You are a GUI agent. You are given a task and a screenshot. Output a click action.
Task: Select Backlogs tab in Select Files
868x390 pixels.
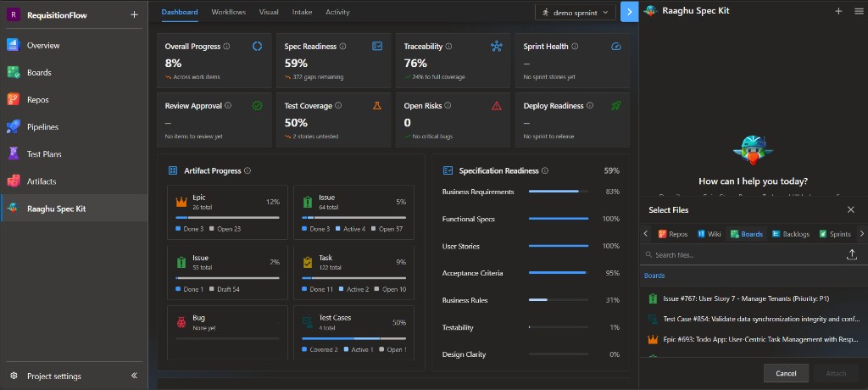tap(791, 234)
